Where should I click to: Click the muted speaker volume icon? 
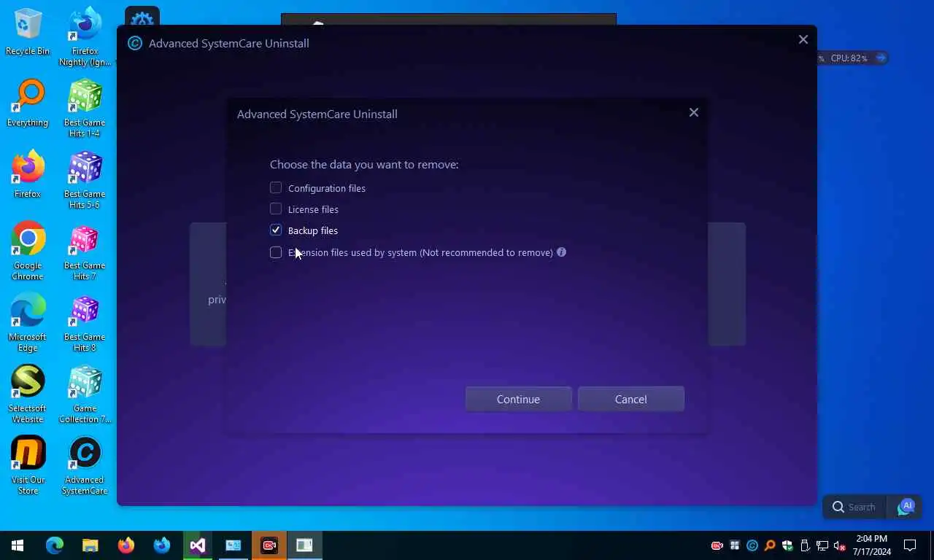pyautogui.click(x=840, y=545)
